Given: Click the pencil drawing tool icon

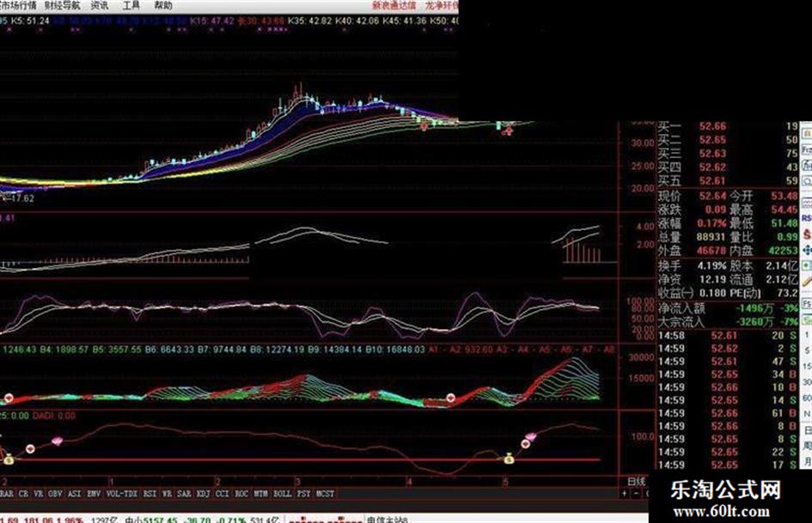Looking at the screenshot, I should pos(807,282).
